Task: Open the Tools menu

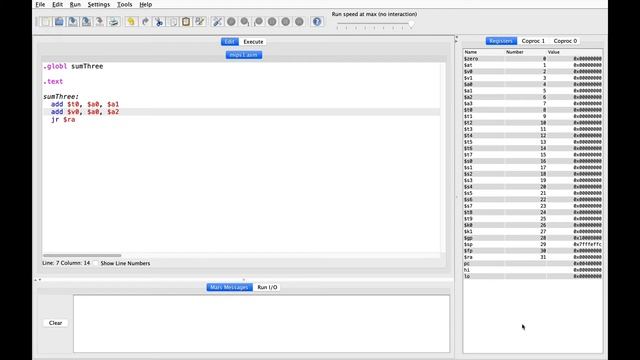Action: click(x=124, y=4)
